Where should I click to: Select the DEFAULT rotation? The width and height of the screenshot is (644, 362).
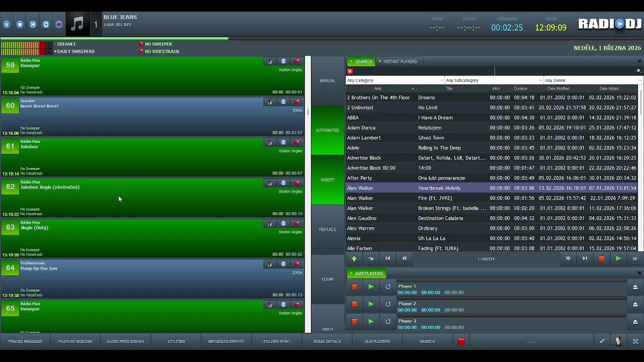point(65,44)
